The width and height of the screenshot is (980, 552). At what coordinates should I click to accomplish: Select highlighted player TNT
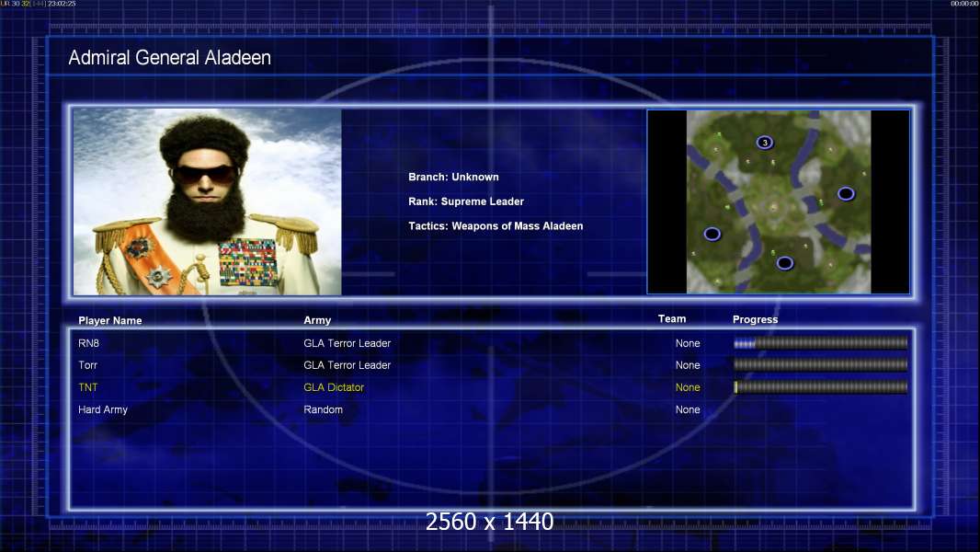point(87,387)
